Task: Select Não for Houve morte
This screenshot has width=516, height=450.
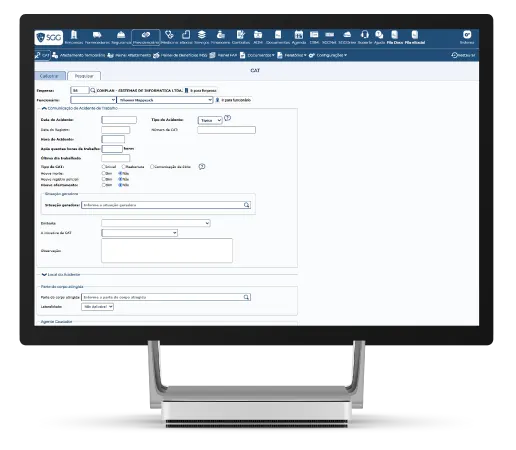Action: (120, 173)
